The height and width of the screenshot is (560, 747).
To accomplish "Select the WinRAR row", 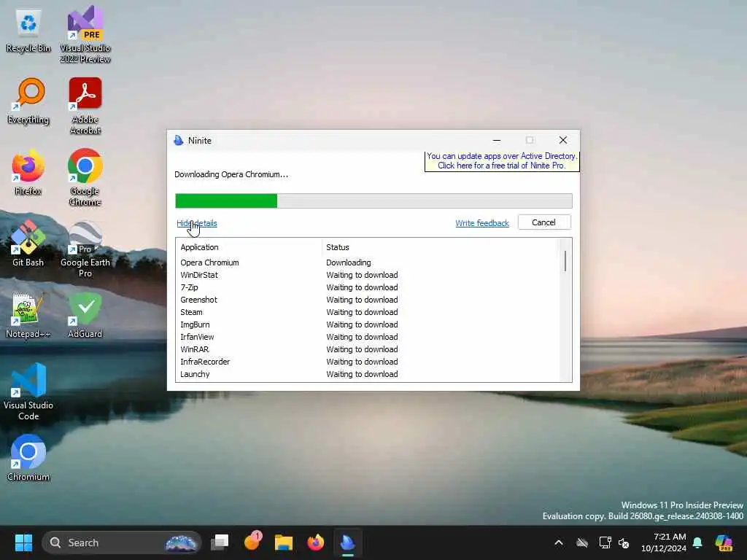I will 367,349.
